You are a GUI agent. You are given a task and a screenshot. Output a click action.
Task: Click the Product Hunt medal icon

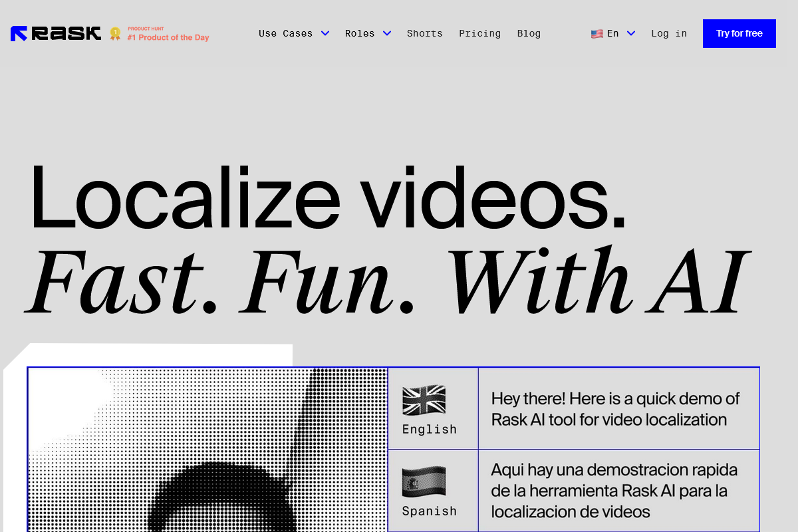point(114,33)
